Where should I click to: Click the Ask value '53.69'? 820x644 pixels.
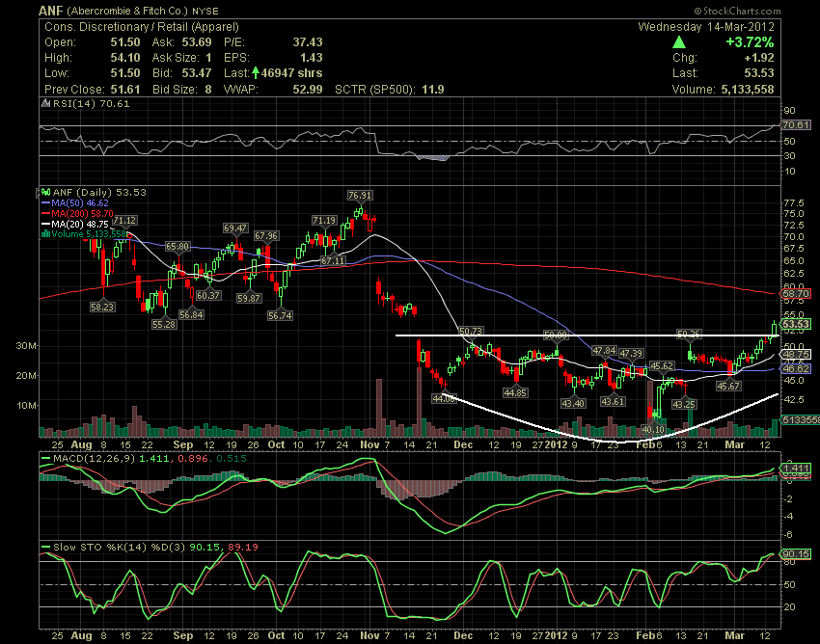197,41
